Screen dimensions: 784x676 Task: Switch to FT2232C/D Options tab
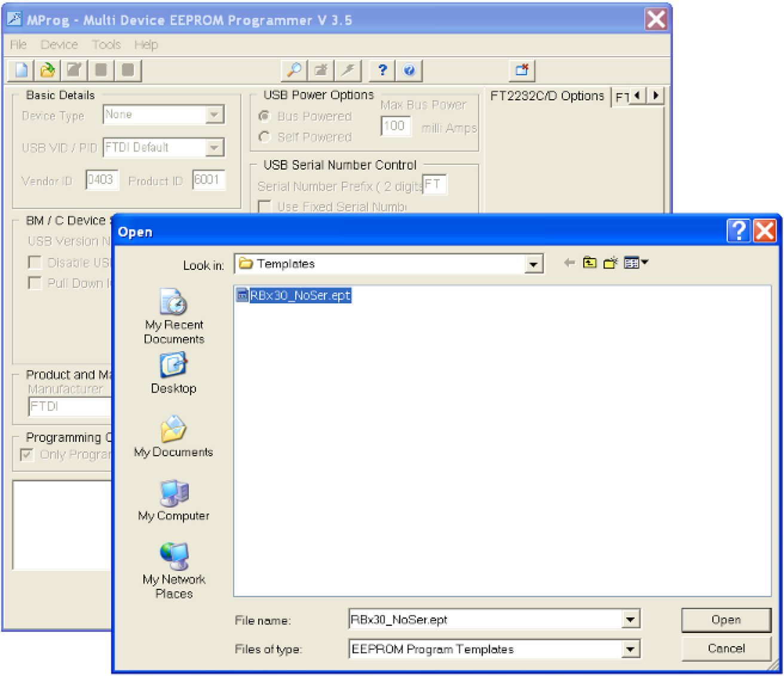(547, 96)
